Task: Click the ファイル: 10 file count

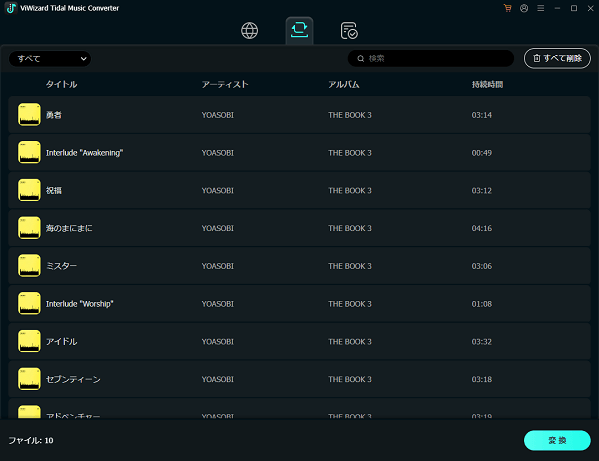Action: point(31,440)
